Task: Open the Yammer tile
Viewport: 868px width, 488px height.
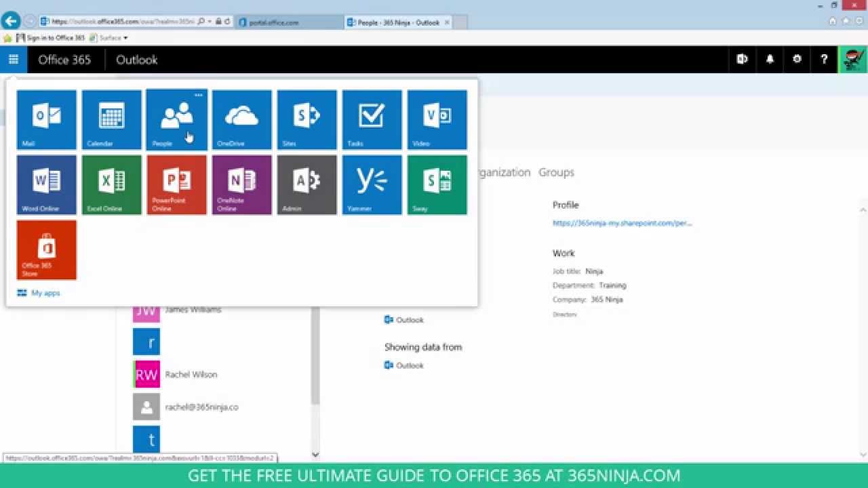Action: point(372,185)
